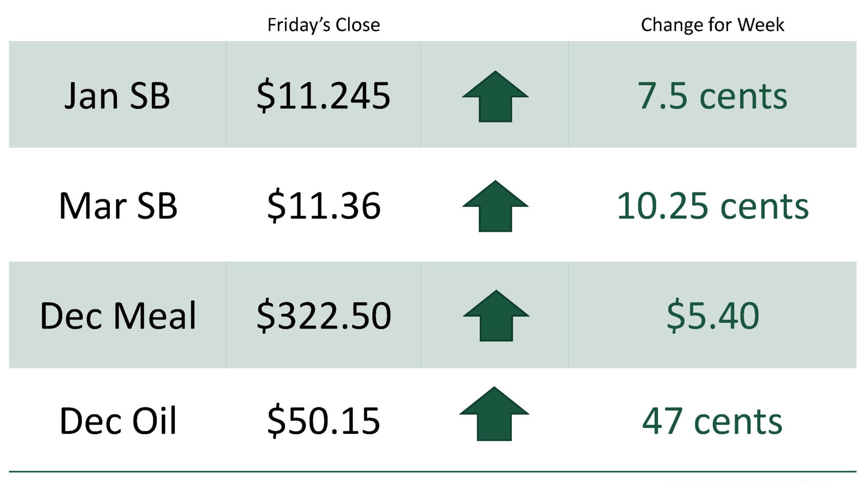The height and width of the screenshot is (483, 868).
Task: Select the $322.50 closing price
Action: (324, 315)
